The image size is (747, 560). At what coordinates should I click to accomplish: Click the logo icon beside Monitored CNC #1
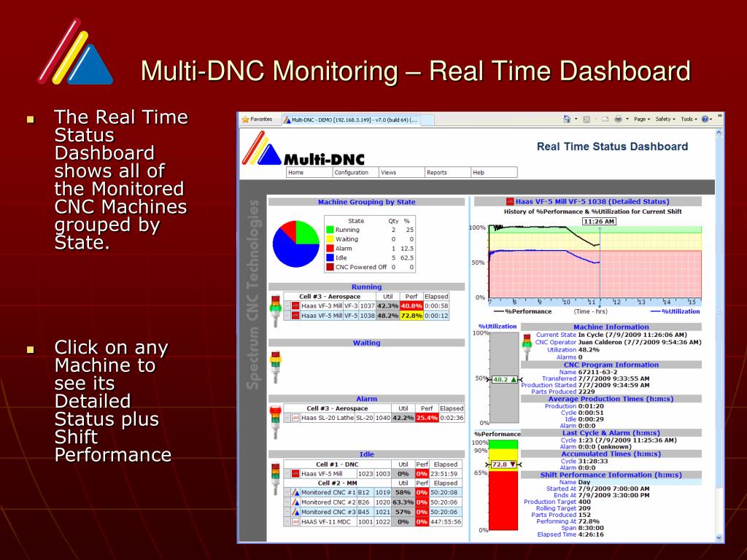[295, 492]
